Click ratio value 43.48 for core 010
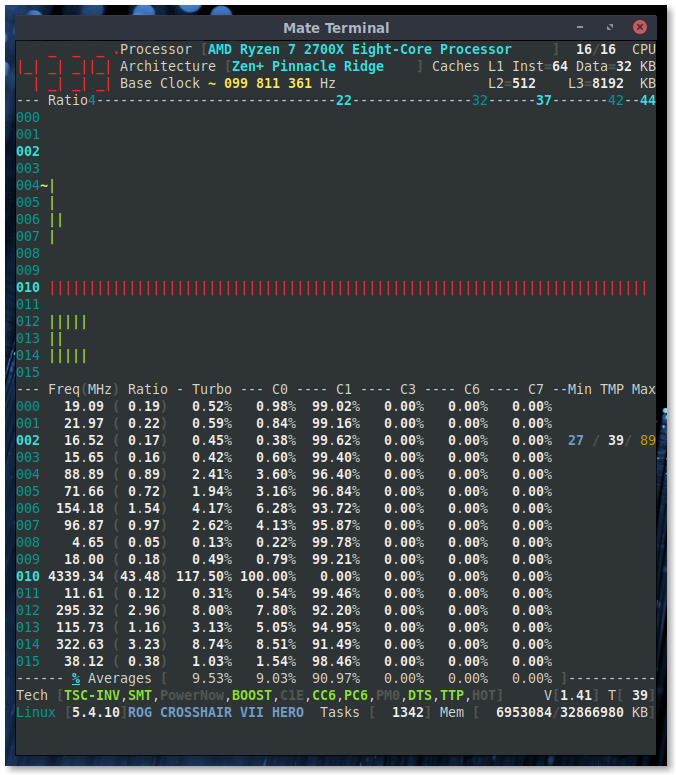This screenshot has height=775, width=676. click(x=143, y=576)
